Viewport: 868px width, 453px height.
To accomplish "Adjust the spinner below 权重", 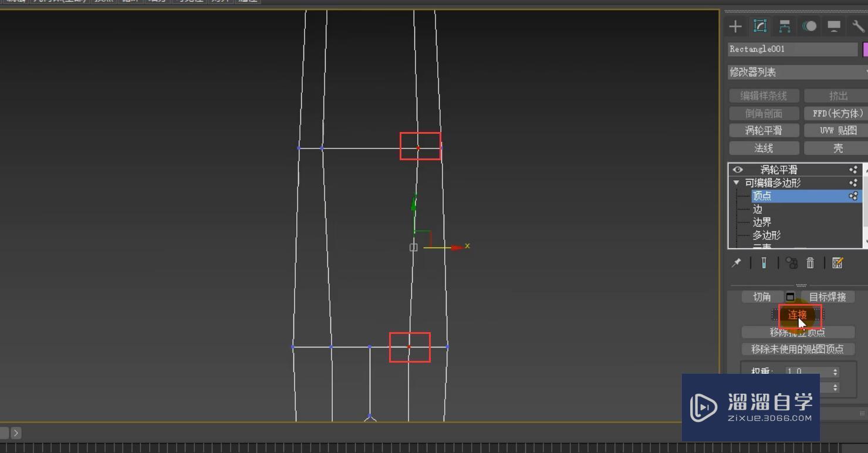I will coord(836,387).
